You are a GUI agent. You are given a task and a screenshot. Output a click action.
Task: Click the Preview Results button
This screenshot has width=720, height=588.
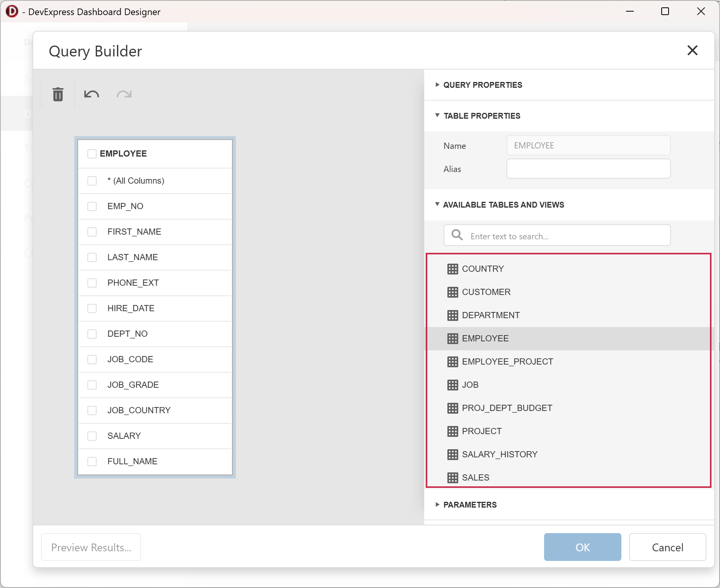point(91,547)
